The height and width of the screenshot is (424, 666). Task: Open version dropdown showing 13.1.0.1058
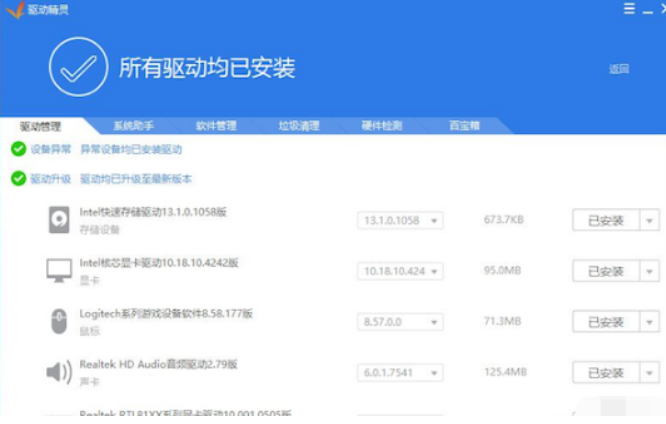[400, 220]
